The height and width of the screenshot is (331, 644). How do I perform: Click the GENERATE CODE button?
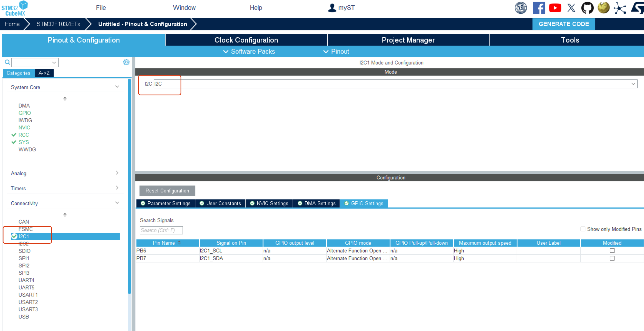563,24
